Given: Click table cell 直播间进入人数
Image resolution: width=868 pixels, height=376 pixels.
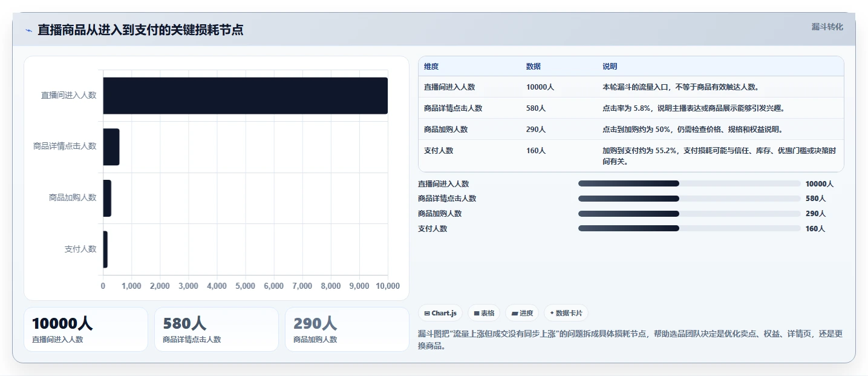Looking at the screenshot, I should point(449,87).
